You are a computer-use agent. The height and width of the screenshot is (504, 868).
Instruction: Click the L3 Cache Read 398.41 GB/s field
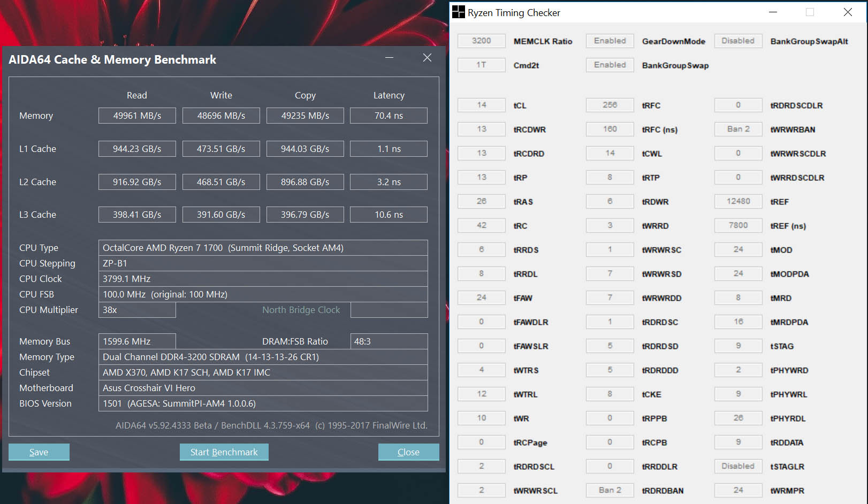[x=137, y=215]
